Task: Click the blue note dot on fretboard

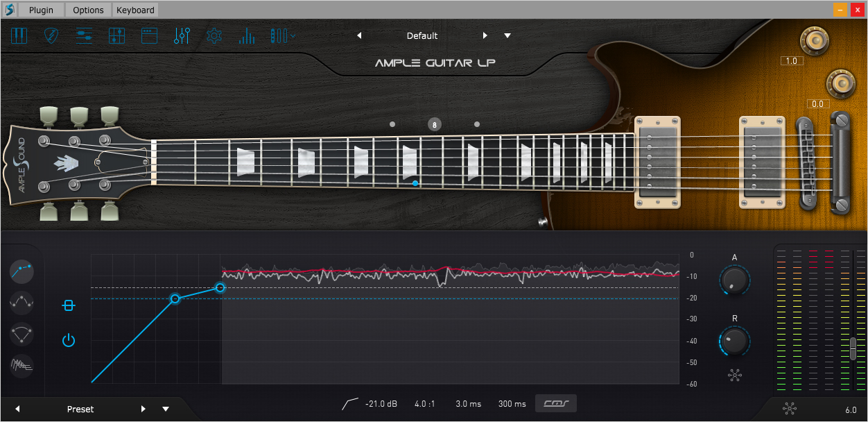Action: click(x=415, y=183)
